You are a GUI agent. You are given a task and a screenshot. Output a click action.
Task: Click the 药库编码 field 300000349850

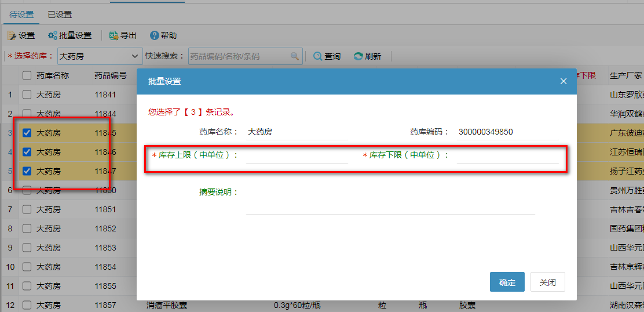[508, 132]
